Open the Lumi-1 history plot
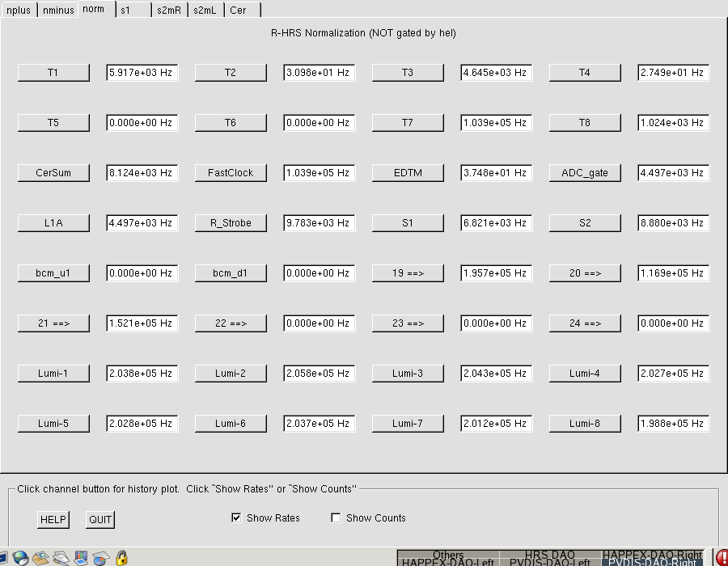Screen dimensions: 728x566 53,373
